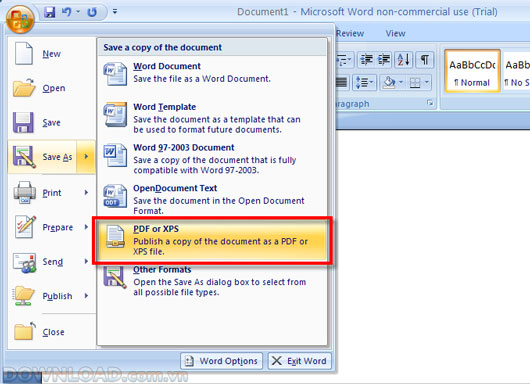This screenshot has width=530, height=384.
Task: Click the Undo arrow icon
Action: (x=66, y=12)
